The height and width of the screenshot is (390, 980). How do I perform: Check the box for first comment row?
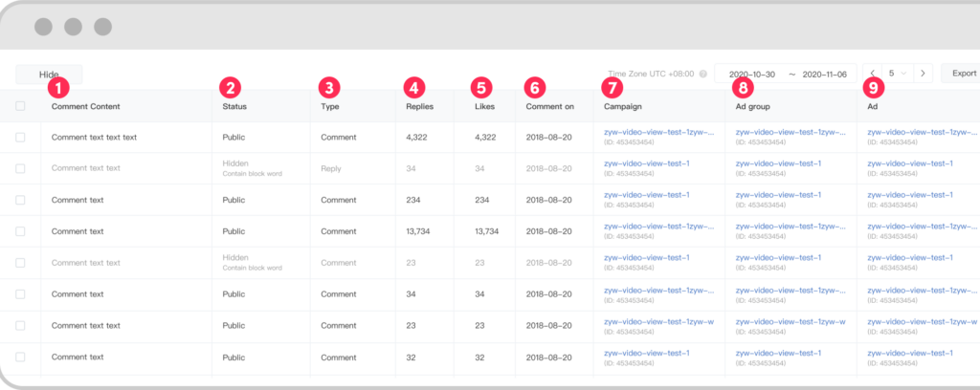pos(20,138)
